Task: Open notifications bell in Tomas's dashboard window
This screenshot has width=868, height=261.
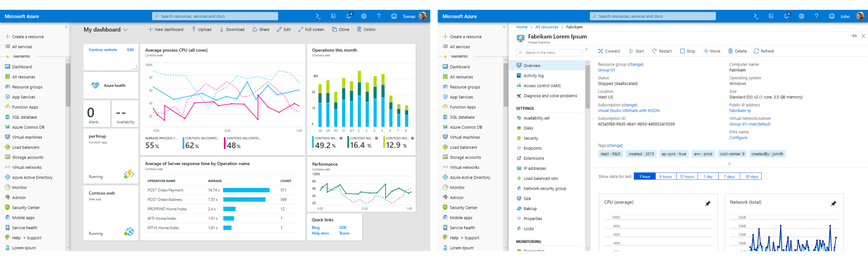Action: click(349, 16)
